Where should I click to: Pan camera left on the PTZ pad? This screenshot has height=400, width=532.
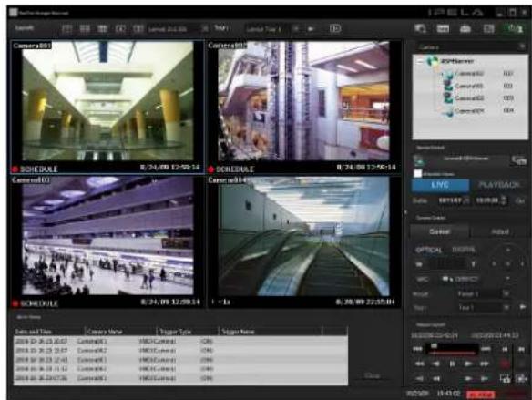coord(494,264)
